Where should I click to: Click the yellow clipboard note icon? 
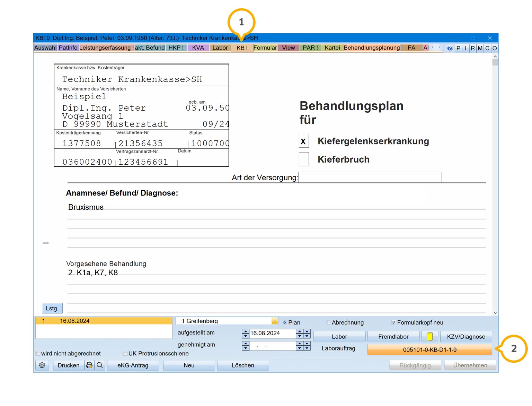[x=430, y=336]
